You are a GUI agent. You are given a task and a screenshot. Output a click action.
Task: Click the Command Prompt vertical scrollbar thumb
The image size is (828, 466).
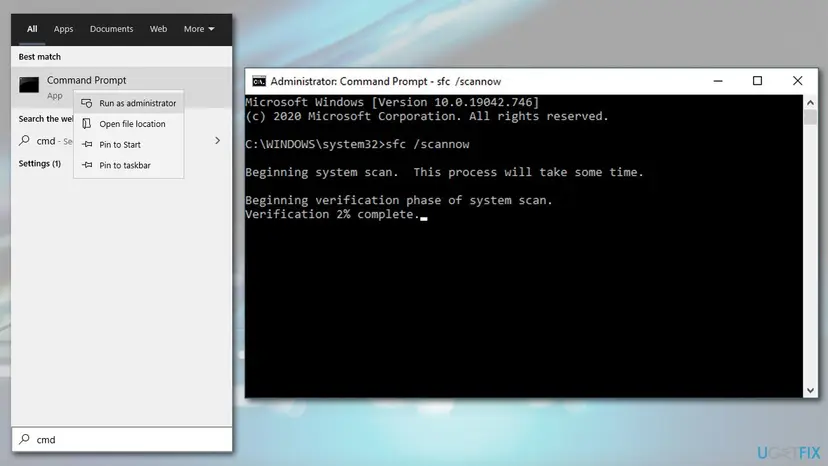point(810,117)
